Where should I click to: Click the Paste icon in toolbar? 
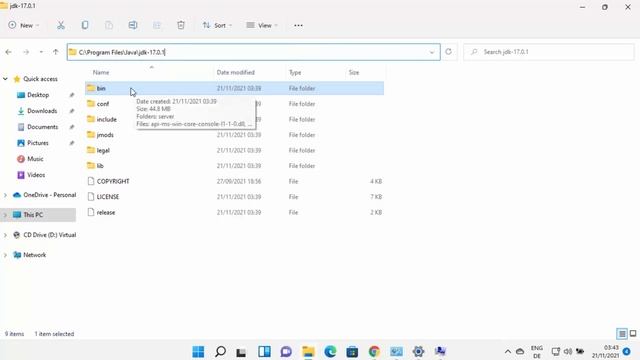pos(109,25)
